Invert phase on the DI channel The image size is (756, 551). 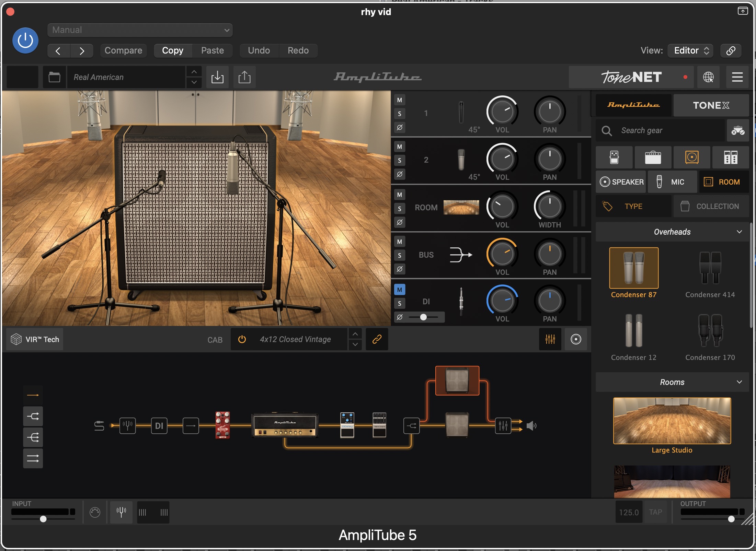[x=400, y=317]
